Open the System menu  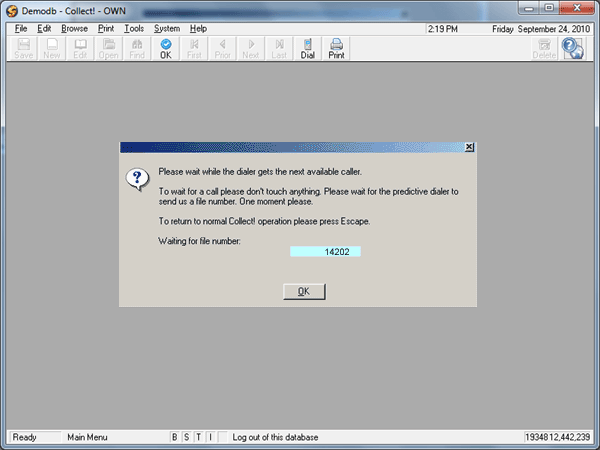coord(167,29)
